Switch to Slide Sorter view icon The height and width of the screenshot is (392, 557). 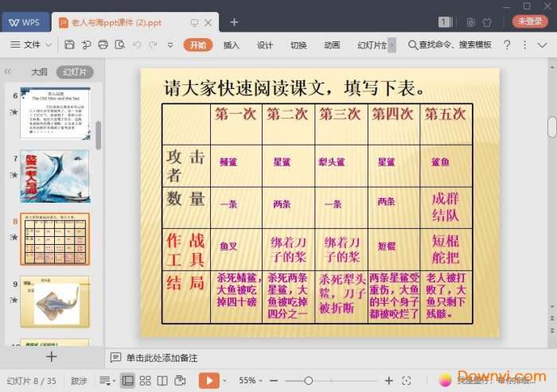click(x=145, y=381)
